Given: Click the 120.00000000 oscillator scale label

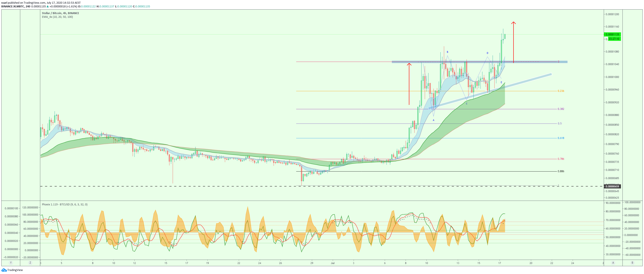Looking at the screenshot, I should click(x=30, y=208).
